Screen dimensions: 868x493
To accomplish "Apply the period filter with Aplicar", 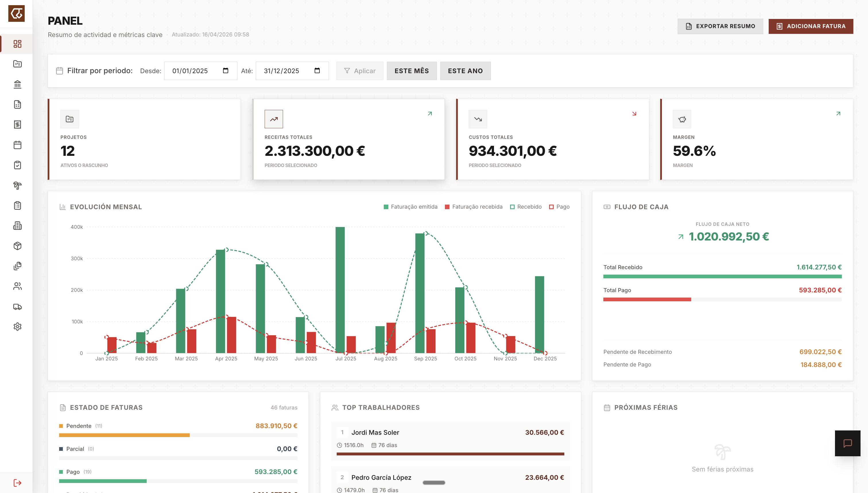I will point(360,71).
